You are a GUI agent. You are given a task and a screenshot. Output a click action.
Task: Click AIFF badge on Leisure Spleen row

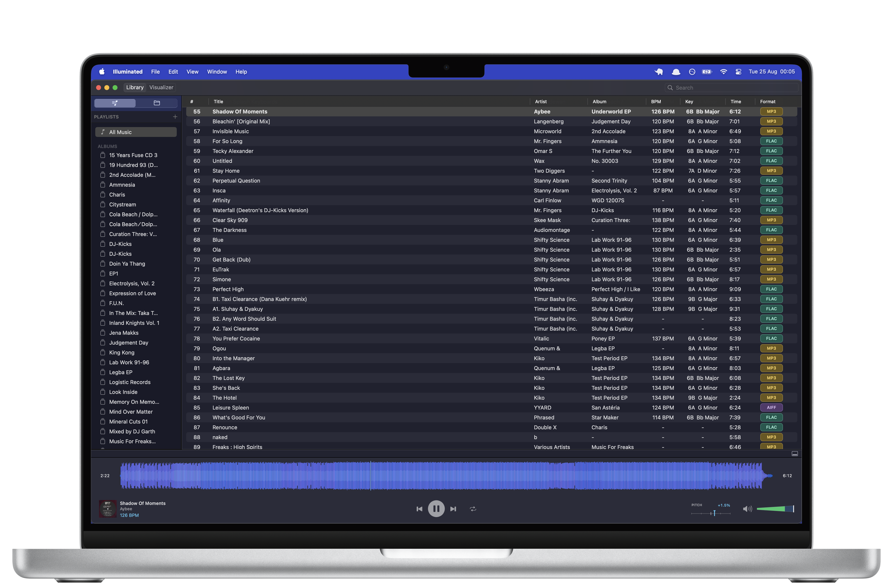(771, 408)
